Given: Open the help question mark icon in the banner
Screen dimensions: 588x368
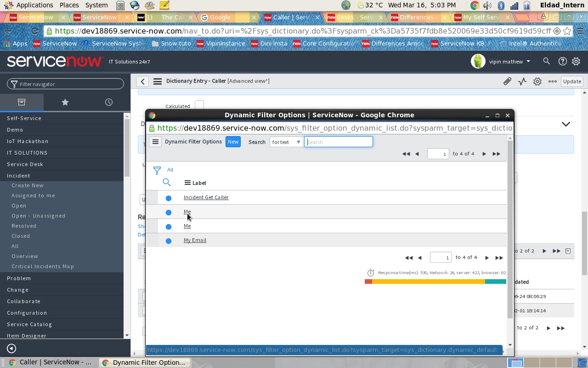Looking at the screenshot, I should [562, 61].
